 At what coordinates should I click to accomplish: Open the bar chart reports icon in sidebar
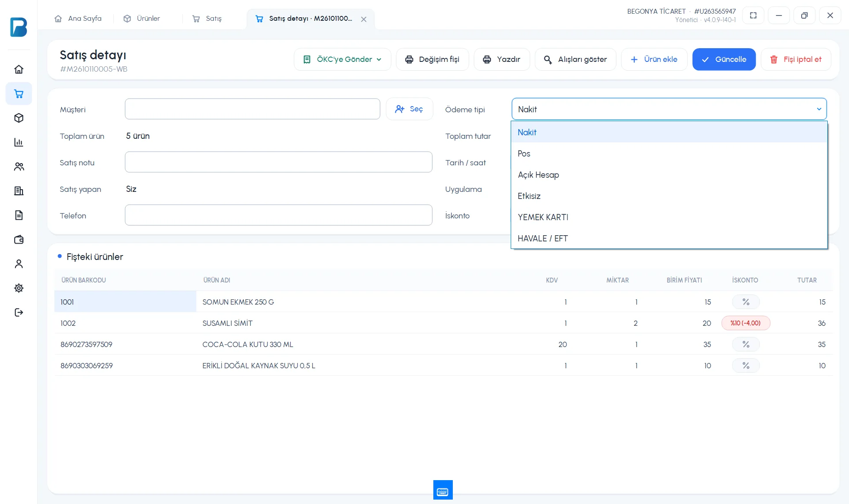click(x=19, y=142)
